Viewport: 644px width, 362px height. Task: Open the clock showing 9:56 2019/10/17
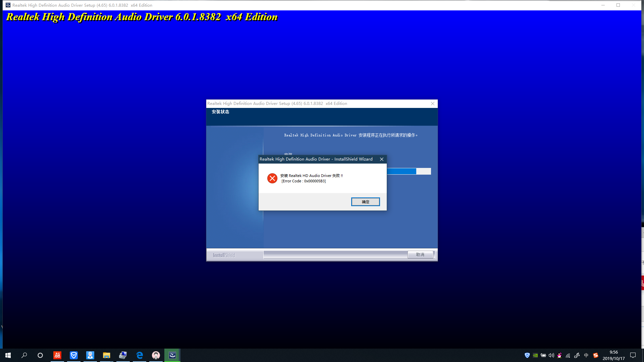613,355
